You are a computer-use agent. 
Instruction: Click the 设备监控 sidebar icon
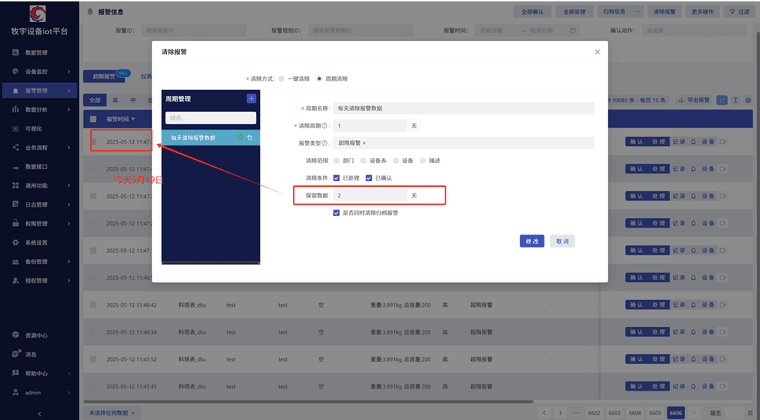[16, 71]
